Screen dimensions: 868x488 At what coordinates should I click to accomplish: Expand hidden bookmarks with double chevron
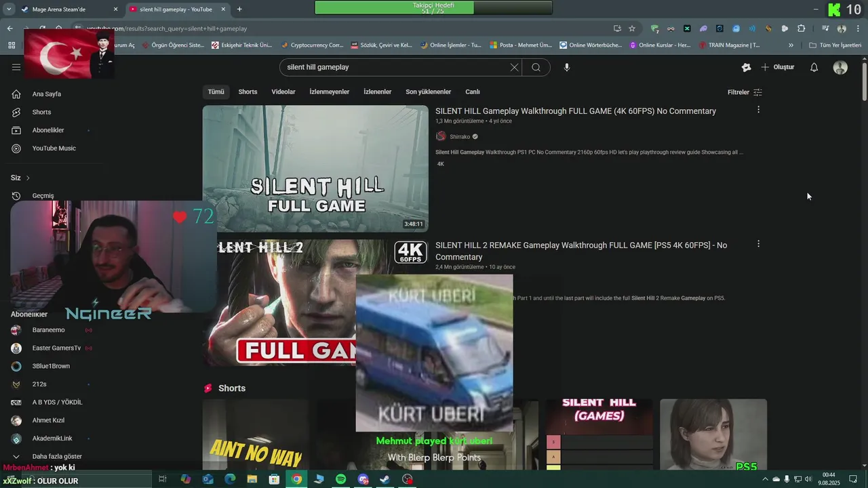[x=791, y=45]
